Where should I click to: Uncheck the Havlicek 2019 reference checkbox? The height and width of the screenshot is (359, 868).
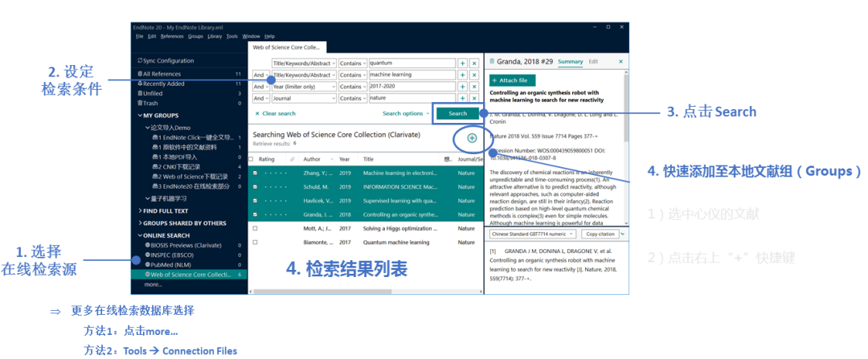(255, 201)
